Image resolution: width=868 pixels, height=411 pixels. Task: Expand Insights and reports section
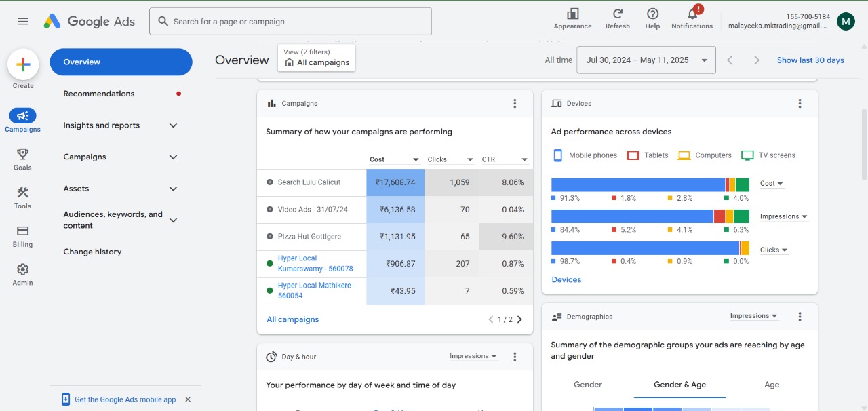pos(173,125)
